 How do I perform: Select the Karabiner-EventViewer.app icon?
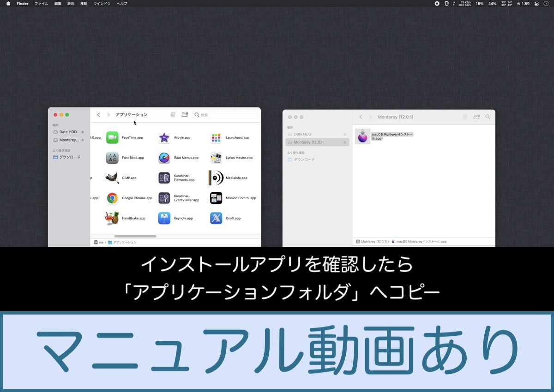pyautogui.click(x=164, y=198)
